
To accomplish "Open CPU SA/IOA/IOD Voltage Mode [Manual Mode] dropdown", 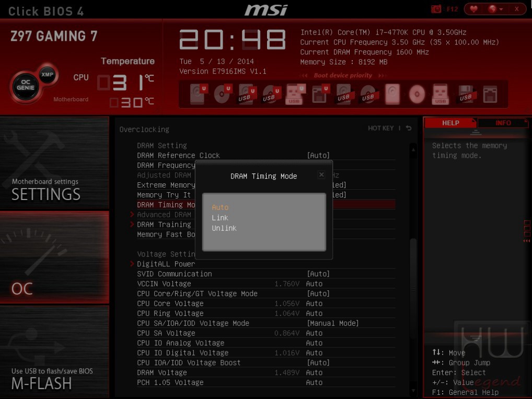I will [333, 323].
